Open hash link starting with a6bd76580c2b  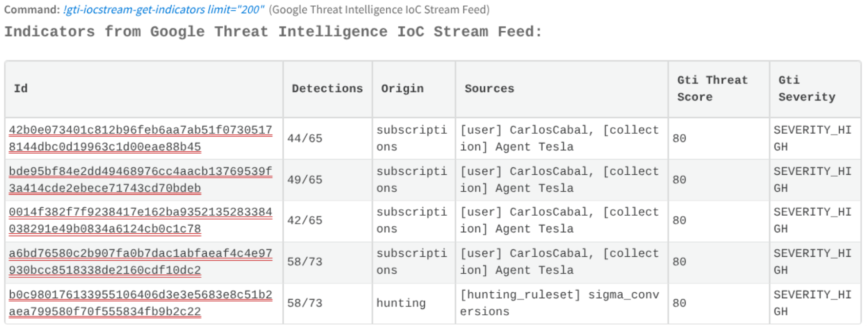(x=140, y=262)
